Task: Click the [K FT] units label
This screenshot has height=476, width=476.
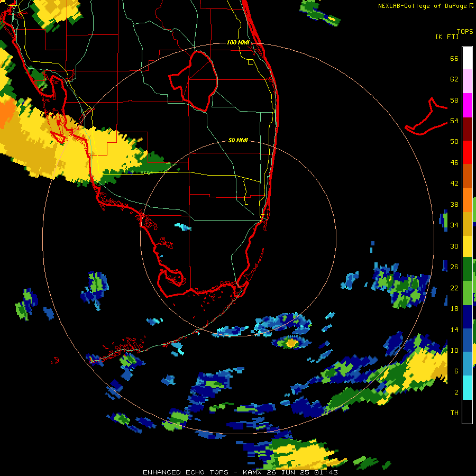Action: [447, 36]
